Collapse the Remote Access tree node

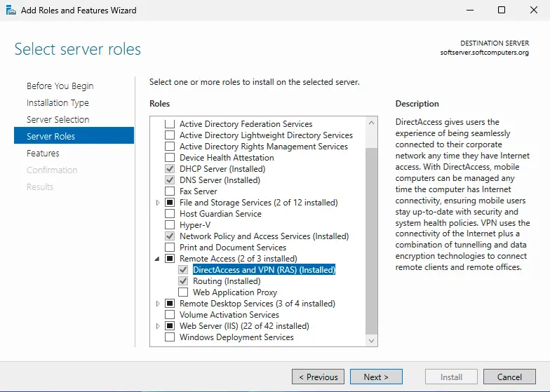click(158, 259)
